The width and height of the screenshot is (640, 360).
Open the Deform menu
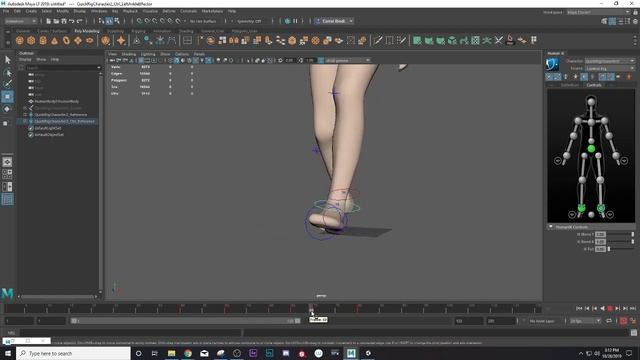169,11
